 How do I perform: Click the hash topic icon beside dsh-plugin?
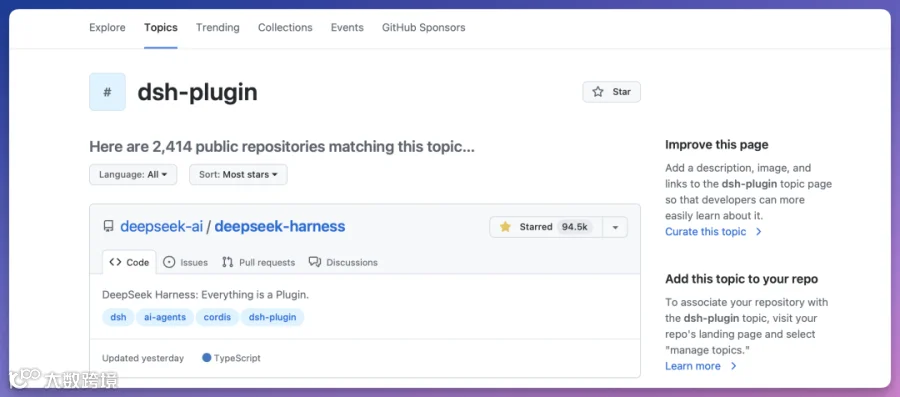pos(107,92)
